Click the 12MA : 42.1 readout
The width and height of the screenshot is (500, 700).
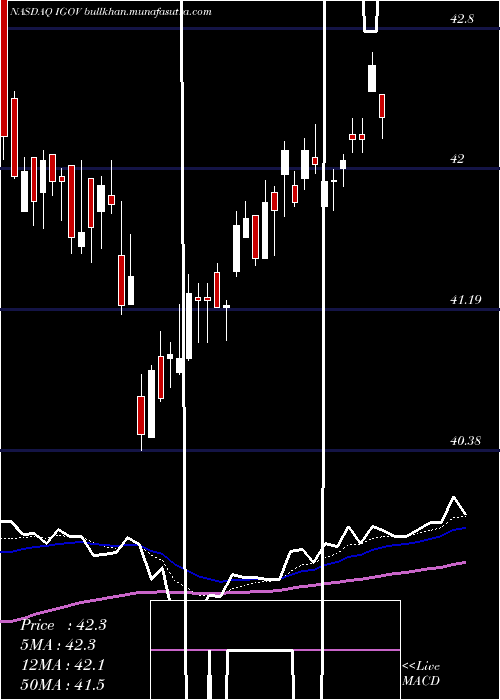63,665
